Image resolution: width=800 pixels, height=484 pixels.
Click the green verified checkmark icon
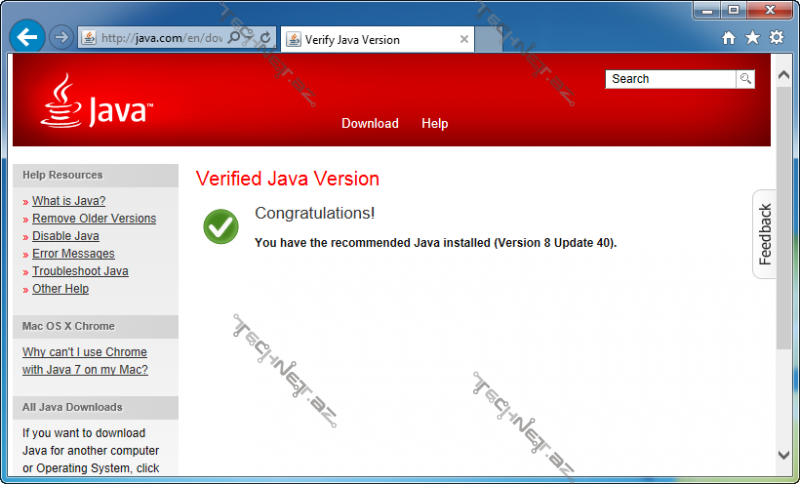click(x=221, y=226)
